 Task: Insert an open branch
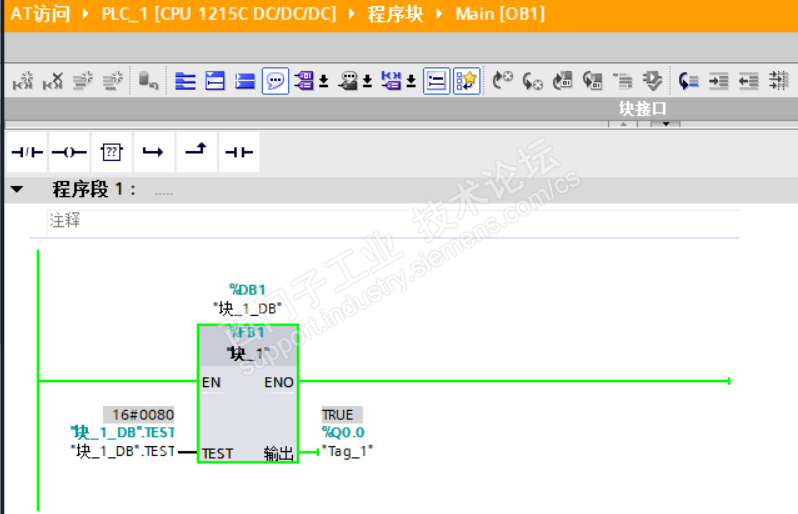click(154, 152)
